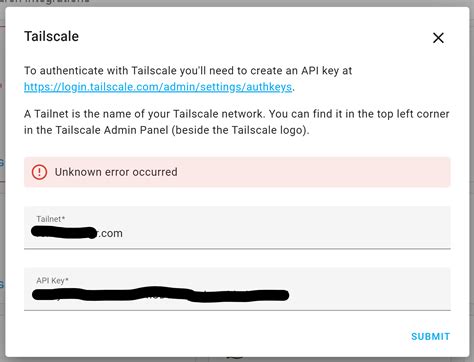The image size is (474, 362).
Task: Click the Unknown error occurred alert banner
Action: (237, 172)
